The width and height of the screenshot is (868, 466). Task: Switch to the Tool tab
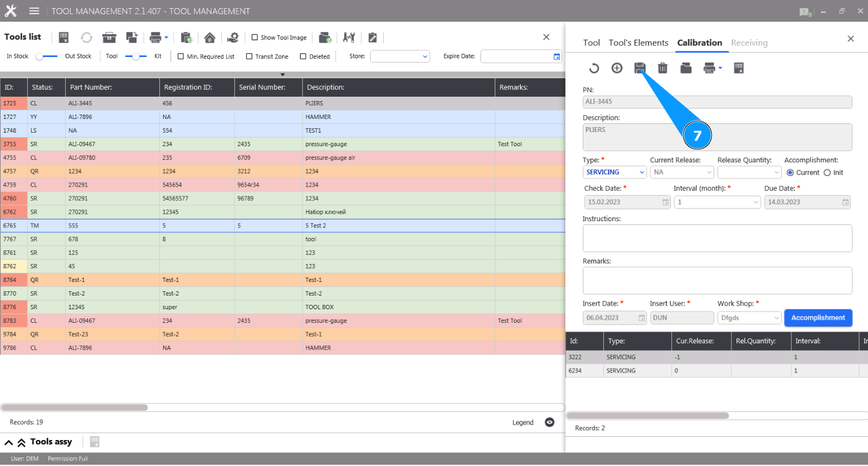[x=591, y=43]
